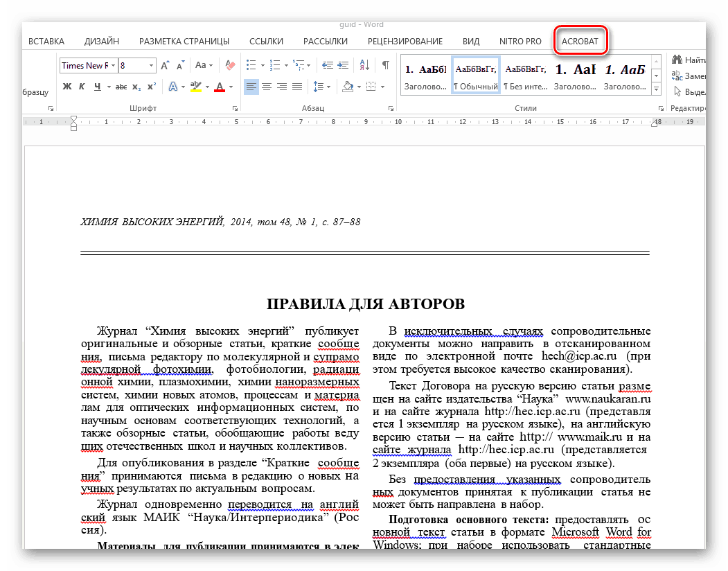Toggle bold (Ж) formatting
This screenshot has height=571, width=728.
[x=67, y=87]
